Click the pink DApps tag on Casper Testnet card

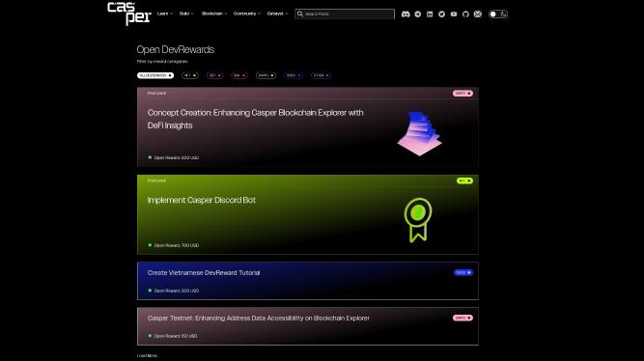click(x=462, y=318)
